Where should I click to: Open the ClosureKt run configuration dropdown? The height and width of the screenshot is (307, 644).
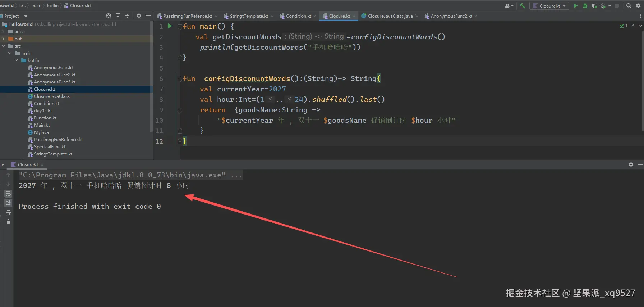(x=549, y=6)
